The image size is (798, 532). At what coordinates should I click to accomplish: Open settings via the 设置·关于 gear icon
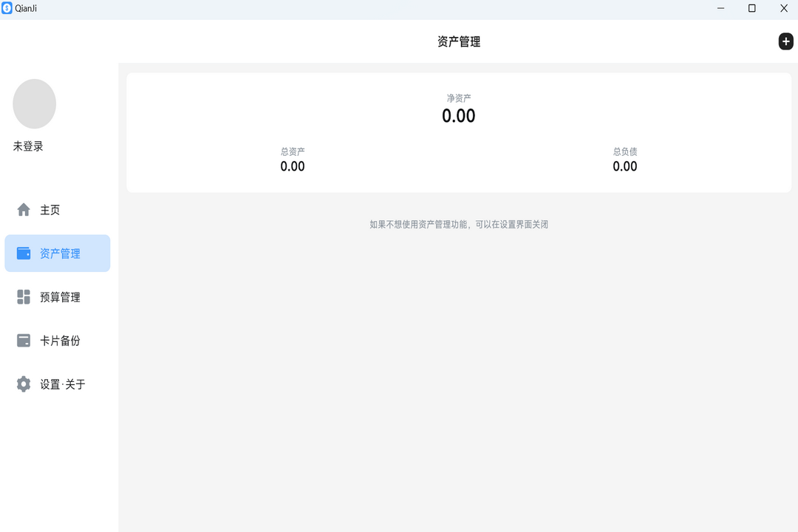tap(22, 383)
